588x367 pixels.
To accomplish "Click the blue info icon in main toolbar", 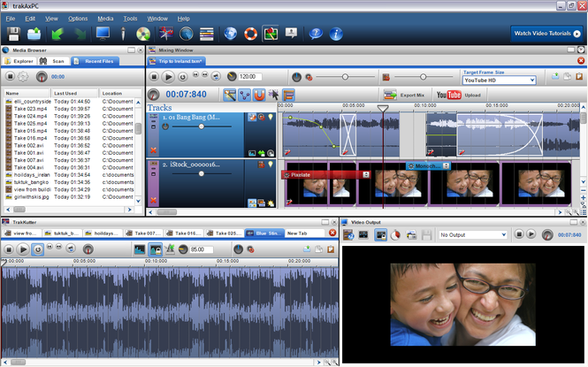I will (336, 34).
